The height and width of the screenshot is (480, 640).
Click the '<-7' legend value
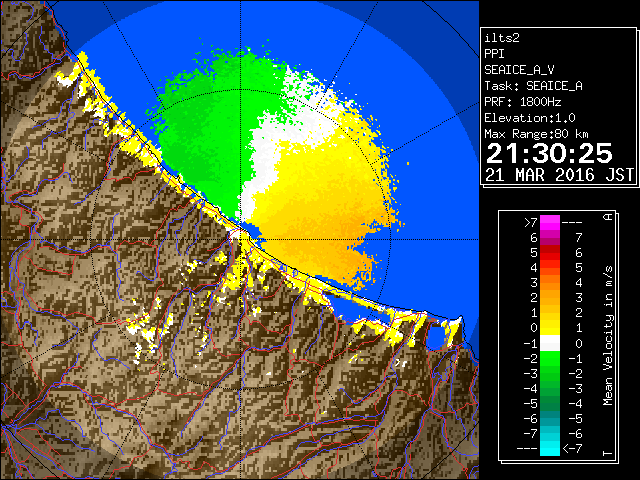pos(573,449)
